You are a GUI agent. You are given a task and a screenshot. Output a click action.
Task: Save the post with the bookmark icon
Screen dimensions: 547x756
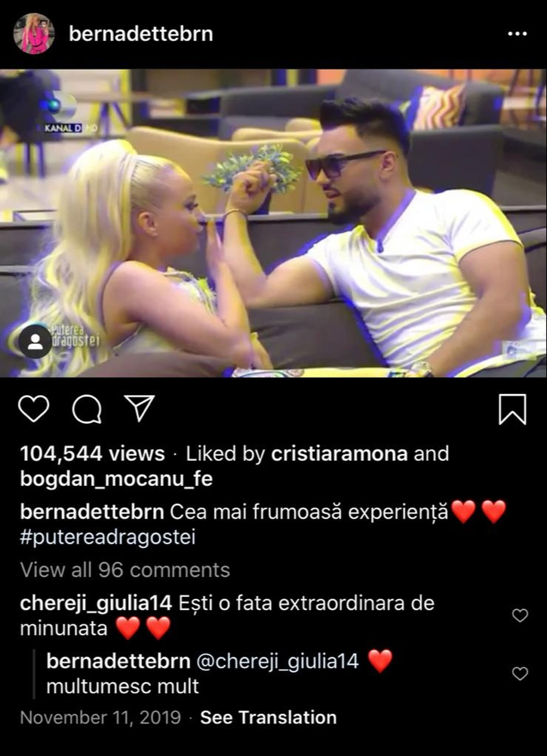(512, 409)
